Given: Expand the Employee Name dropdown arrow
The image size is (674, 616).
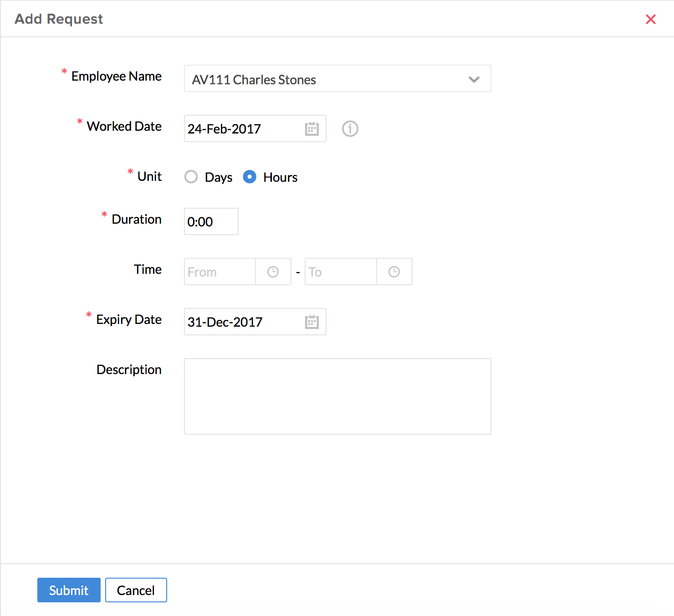Looking at the screenshot, I should (x=474, y=79).
